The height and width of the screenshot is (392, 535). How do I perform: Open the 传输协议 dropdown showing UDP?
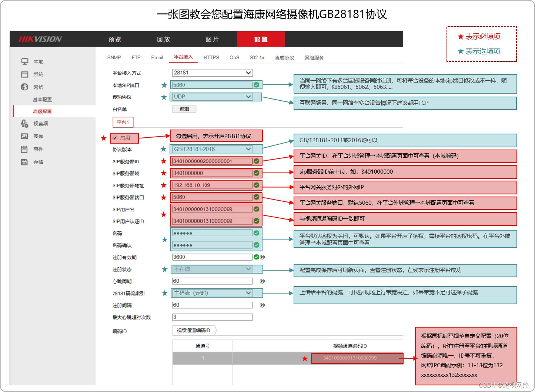(x=212, y=97)
